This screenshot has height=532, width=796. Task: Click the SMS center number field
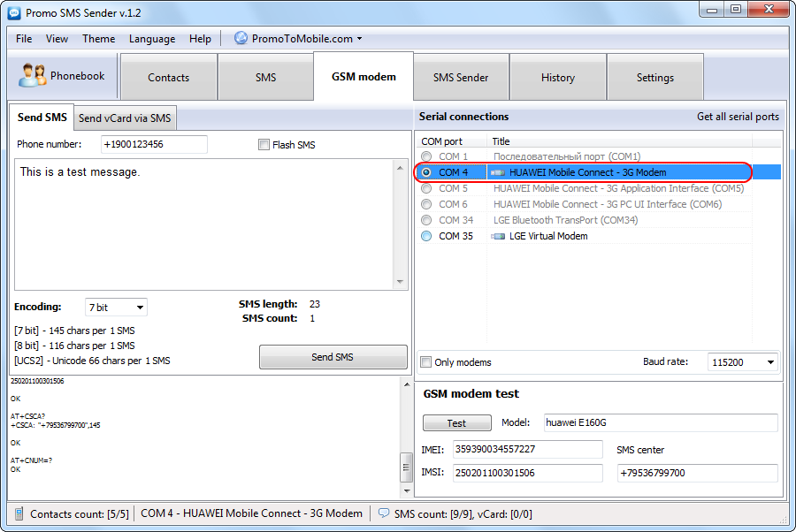pos(698,473)
